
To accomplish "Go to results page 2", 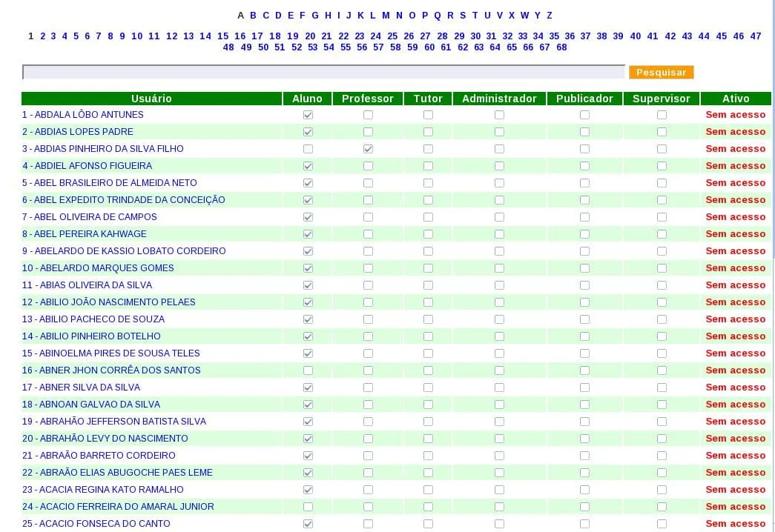I will 42,36.
